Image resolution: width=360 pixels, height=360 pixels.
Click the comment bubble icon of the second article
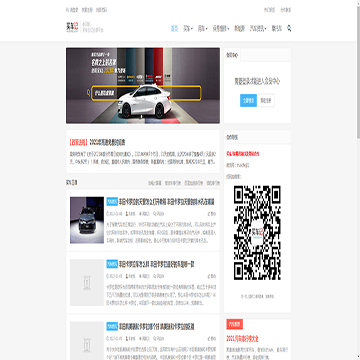click(x=155, y=276)
